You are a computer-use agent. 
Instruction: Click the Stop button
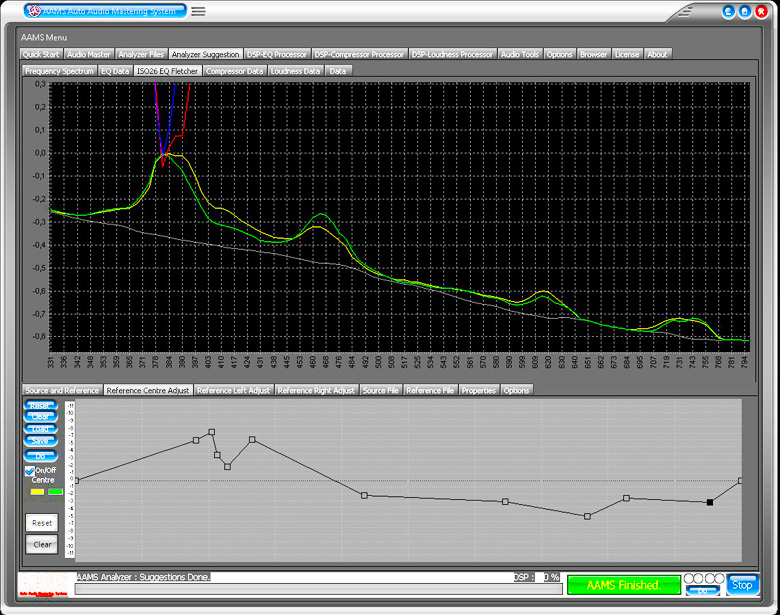tap(742, 585)
